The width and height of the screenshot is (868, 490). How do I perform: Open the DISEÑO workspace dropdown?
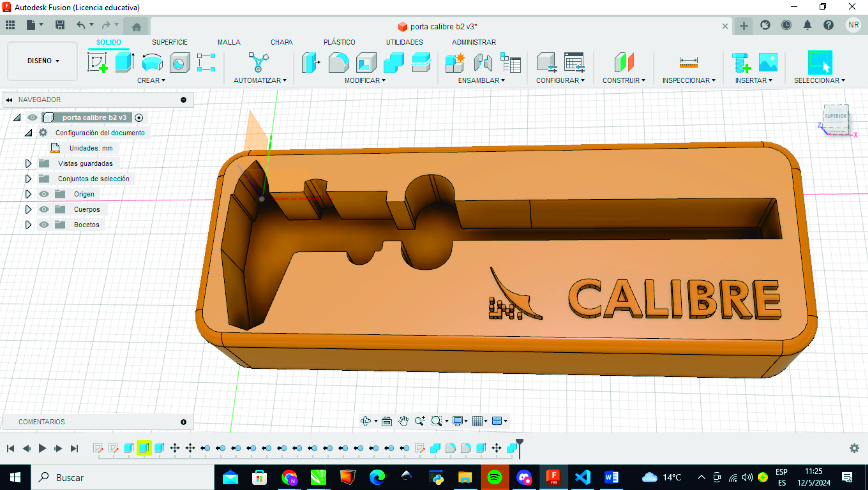[43, 61]
